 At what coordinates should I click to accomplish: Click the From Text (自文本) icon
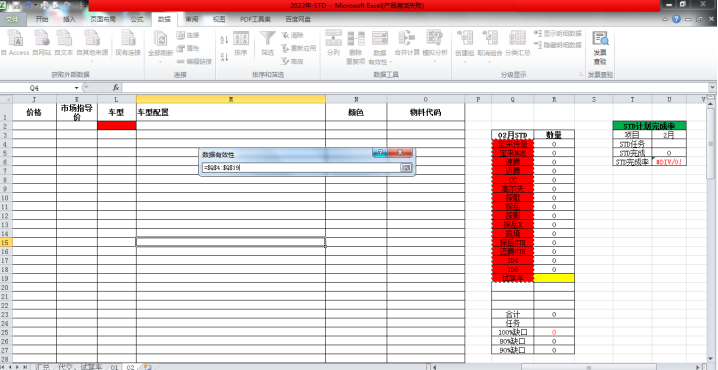(x=64, y=43)
